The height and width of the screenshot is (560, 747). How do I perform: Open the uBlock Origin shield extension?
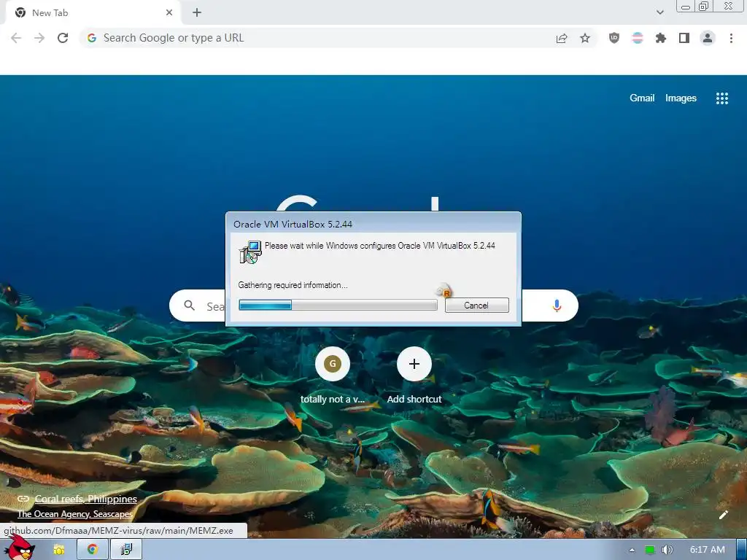614,38
